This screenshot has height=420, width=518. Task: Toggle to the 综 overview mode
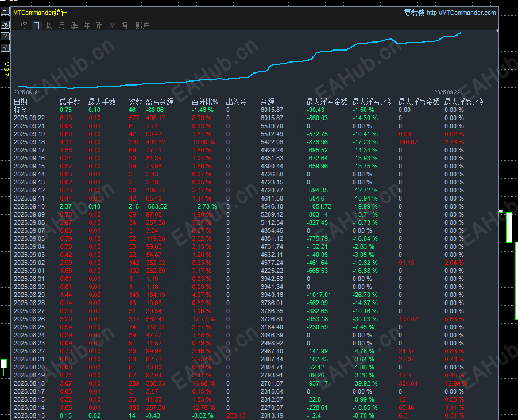[x=22, y=25]
